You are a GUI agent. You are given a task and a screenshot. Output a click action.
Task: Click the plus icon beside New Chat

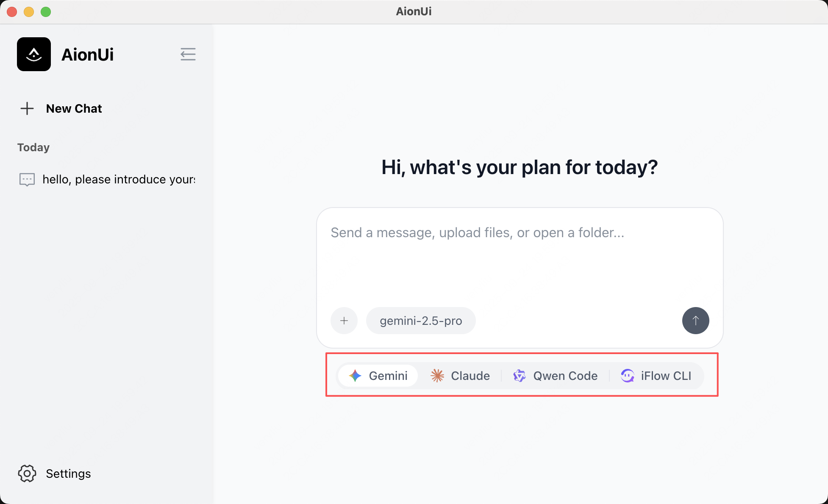tap(27, 108)
